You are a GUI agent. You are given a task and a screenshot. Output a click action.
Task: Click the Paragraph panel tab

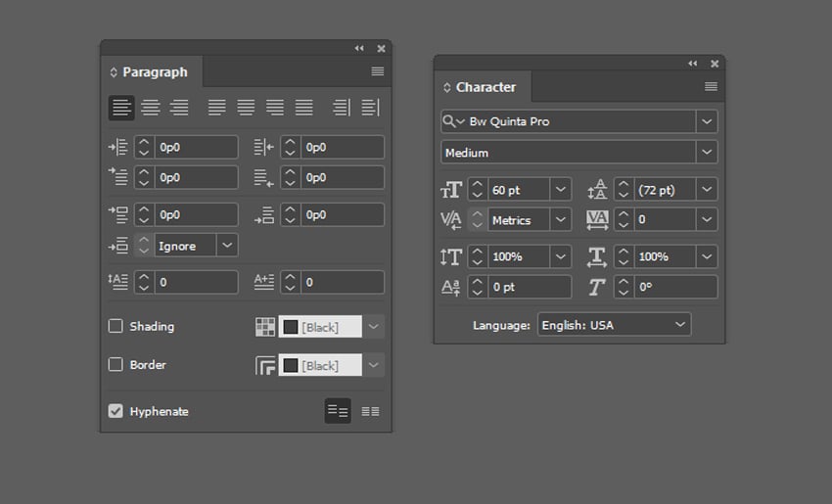point(152,72)
